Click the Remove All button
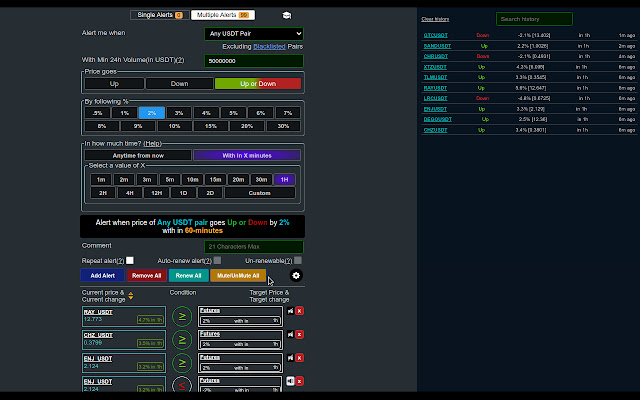640x400 pixels. click(147, 276)
